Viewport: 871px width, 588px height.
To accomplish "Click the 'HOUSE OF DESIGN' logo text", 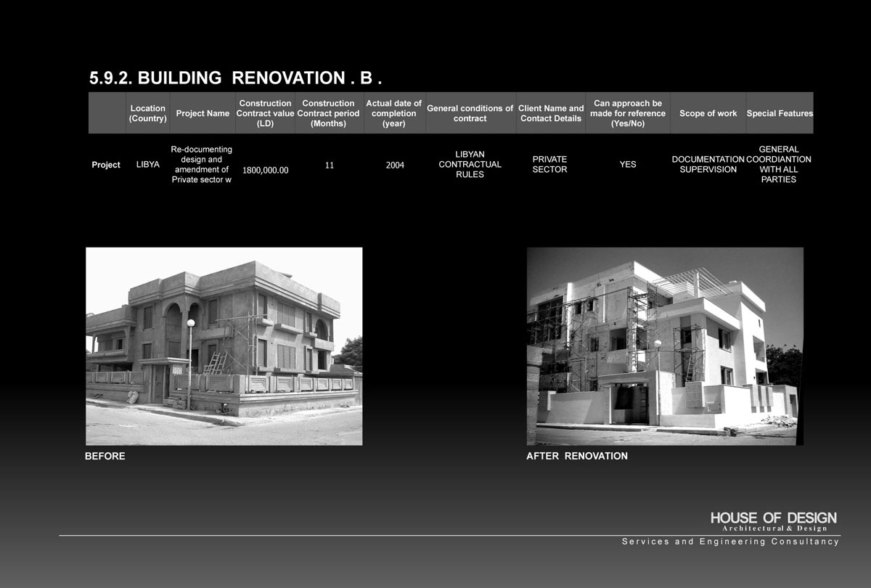I will point(774,518).
